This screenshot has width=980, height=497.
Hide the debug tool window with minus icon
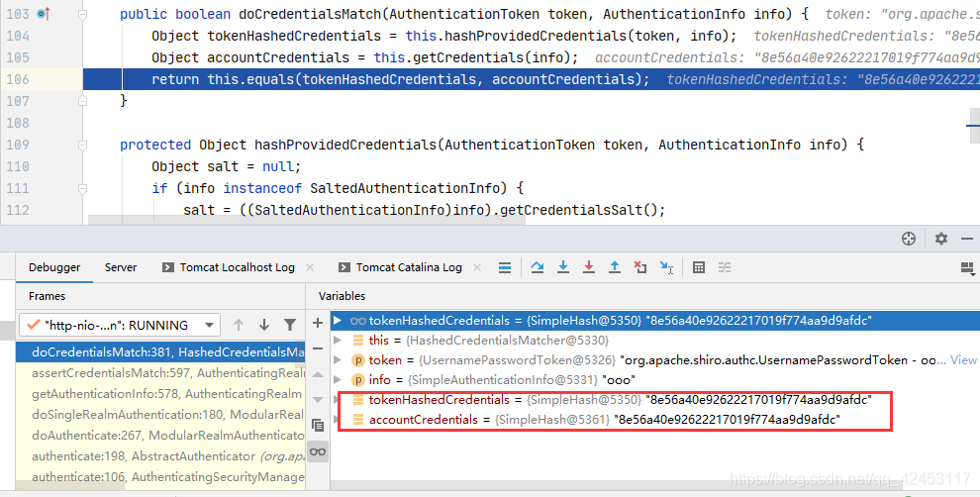[x=967, y=239]
